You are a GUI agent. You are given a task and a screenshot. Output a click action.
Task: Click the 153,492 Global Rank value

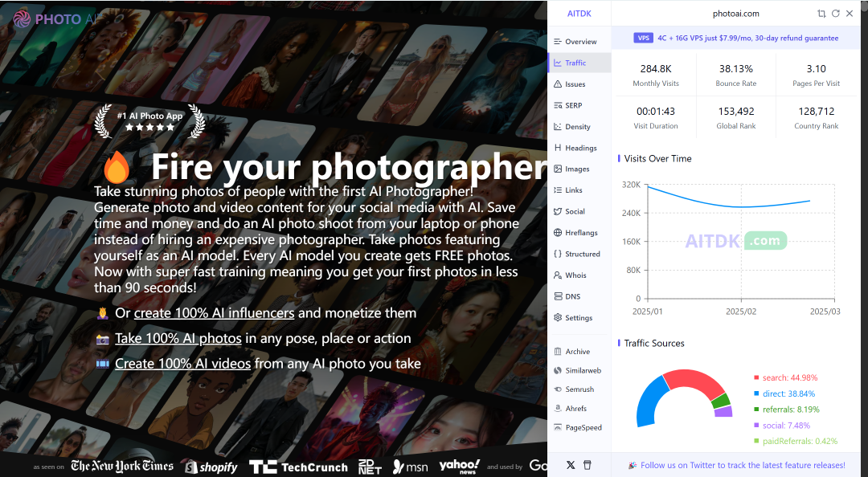click(x=735, y=112)
